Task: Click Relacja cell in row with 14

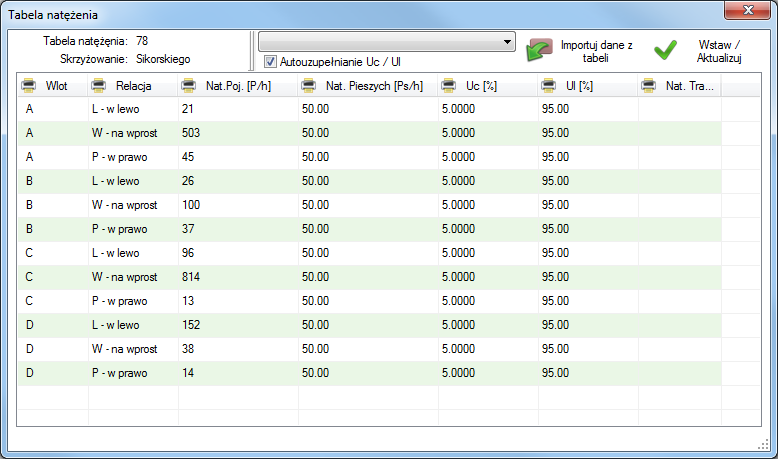Action: point(133,373)
